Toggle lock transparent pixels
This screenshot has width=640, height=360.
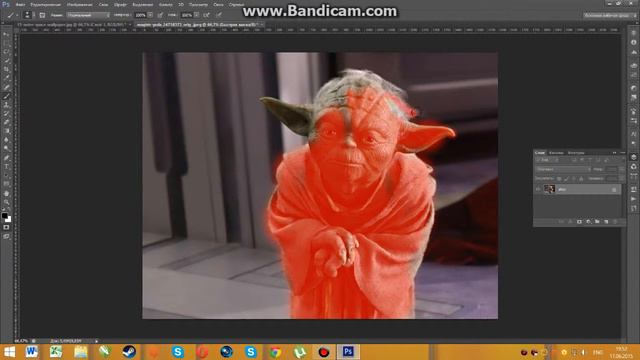pos(559,178)
